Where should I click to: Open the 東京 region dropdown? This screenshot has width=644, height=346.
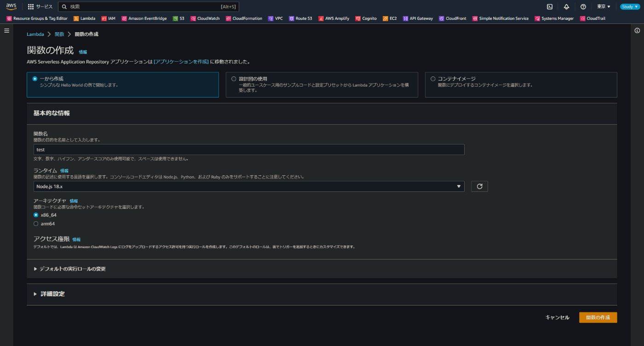tap(604, 7)
